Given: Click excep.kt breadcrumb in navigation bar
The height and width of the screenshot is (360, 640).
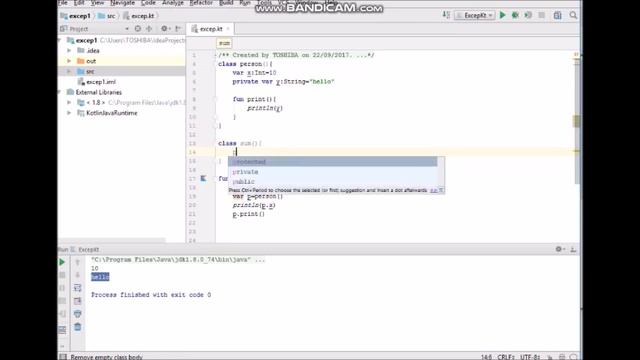Looking at the screenshot, I should pyautogui.click(x=139, y=16).
